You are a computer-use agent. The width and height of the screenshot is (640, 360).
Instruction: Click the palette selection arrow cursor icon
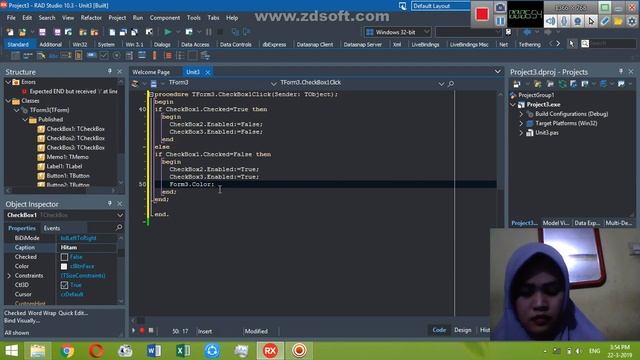tap(572, 44)
